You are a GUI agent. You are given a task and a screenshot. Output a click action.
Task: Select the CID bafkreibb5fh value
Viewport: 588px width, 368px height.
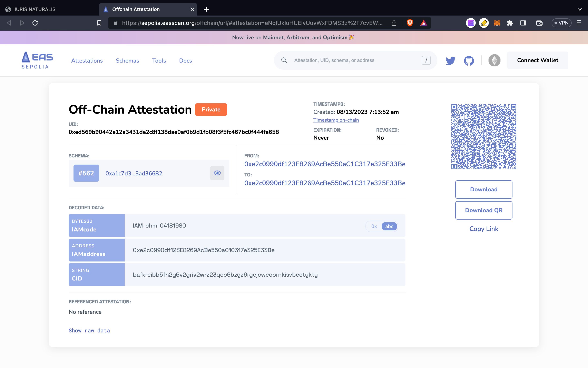(225, 275)
